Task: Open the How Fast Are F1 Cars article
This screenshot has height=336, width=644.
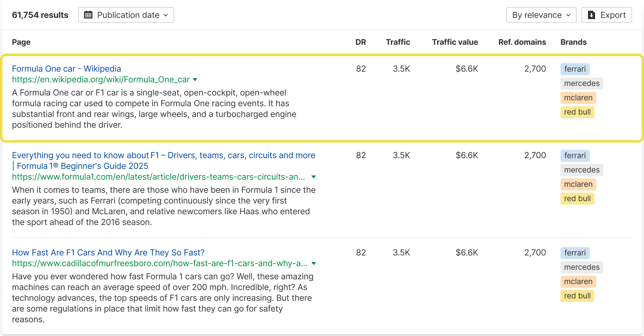Action: point(108,252)
